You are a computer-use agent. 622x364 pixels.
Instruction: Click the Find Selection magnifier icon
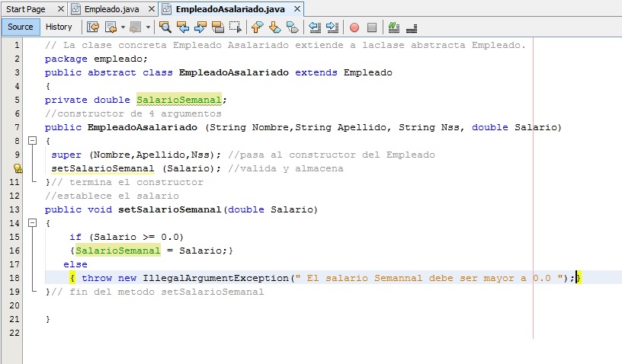(x=165, y=27)
